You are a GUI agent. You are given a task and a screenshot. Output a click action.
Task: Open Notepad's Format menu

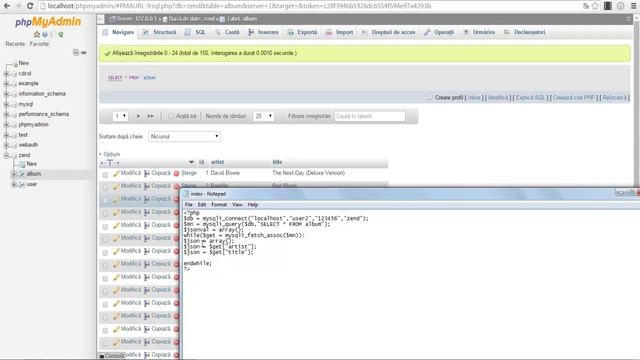[219, 205]
